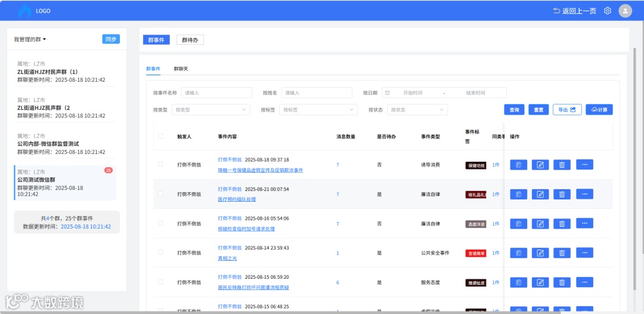Delete the 态度冷淡 tagged event
This screenshot has height=314, width=644.
click(x=562, y=224)
